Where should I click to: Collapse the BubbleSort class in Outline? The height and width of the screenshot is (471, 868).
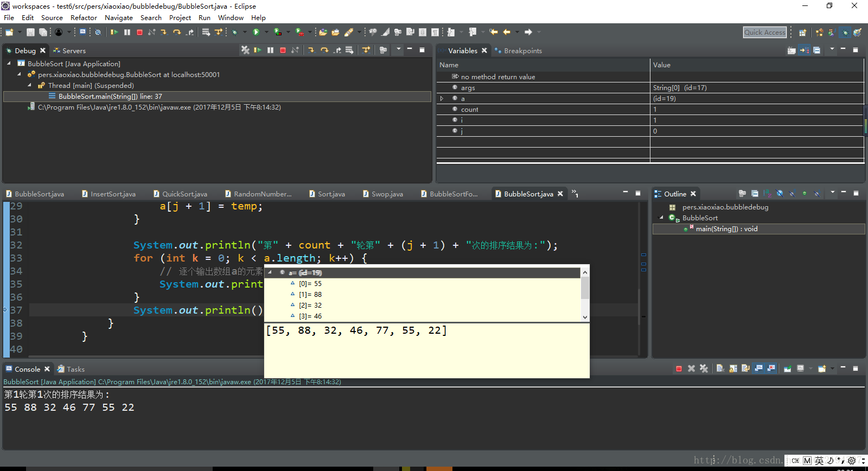[x=661, y=218]
